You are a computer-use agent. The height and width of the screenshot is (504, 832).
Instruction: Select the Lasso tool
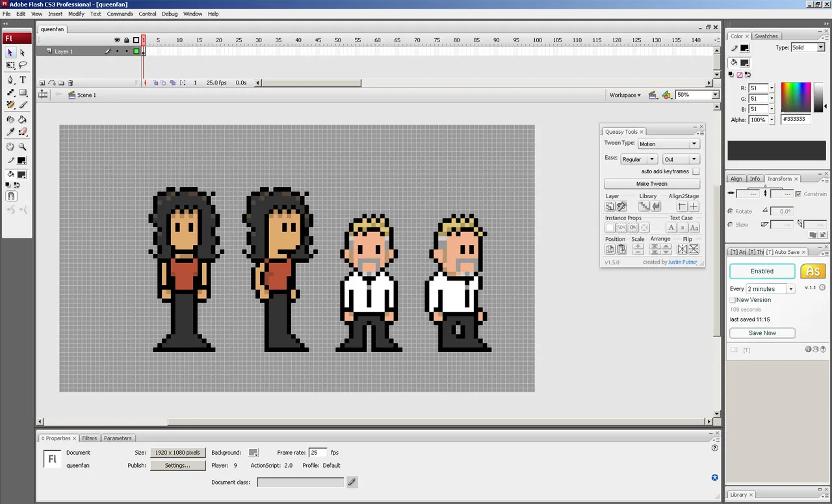(23, 65)
